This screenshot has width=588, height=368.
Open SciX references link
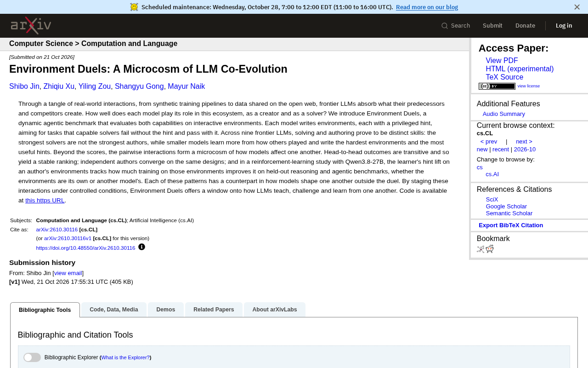point(492,200)
